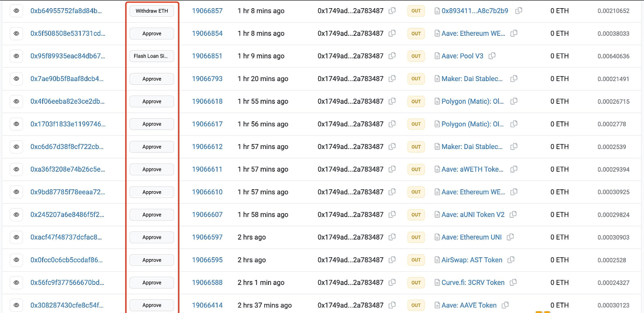Open the AirSwap: AST Token link
Viewport: 644px width, 313px height.
(472, 260)
